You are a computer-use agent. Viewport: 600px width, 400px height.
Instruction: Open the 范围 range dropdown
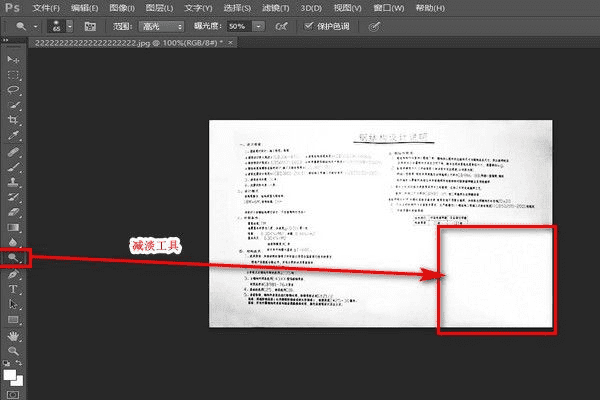coord(161,26)
